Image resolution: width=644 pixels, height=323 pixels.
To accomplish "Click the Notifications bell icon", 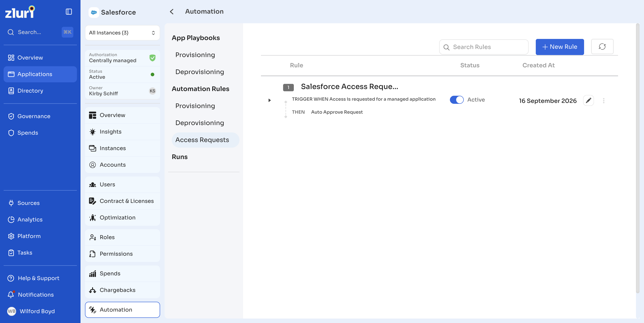I will pyautogui.click(x=11, y=295).
